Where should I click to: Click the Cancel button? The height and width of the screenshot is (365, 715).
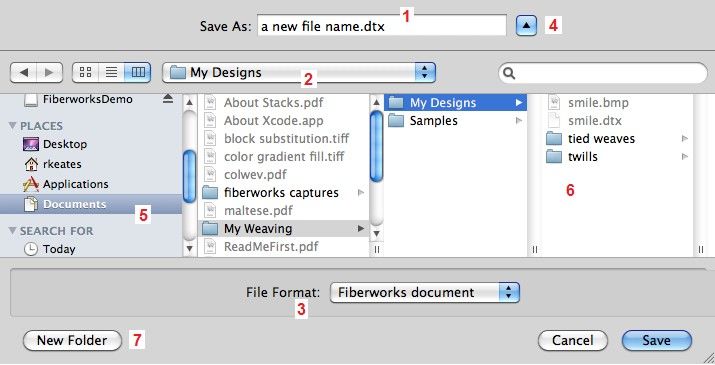573,340
